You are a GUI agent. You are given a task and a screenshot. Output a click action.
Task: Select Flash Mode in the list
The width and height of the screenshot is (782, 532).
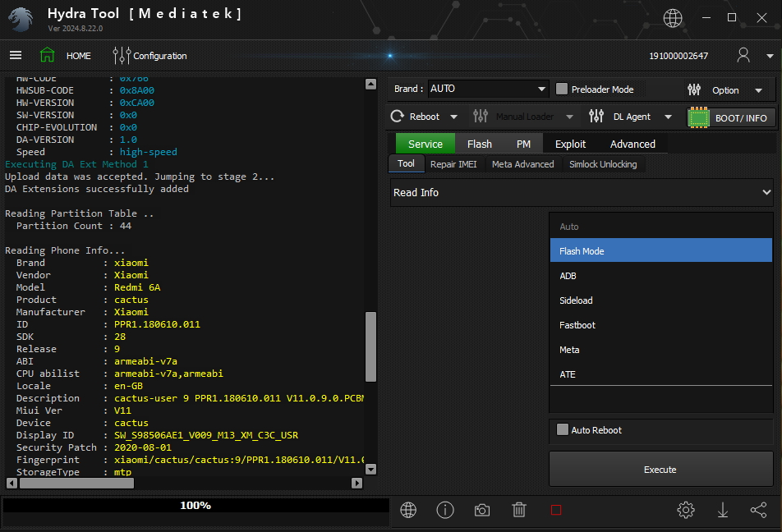click(x=660, y=250)
